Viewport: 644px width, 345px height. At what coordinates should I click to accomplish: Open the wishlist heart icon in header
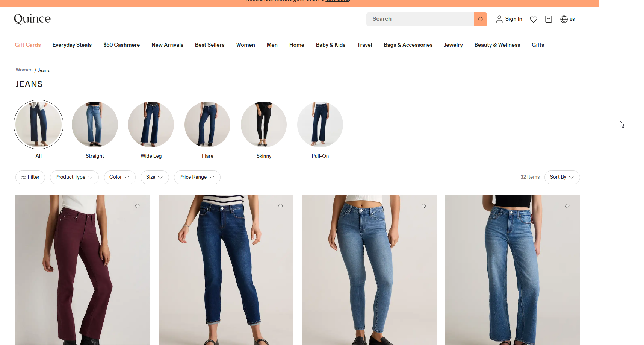pos(534,19)
